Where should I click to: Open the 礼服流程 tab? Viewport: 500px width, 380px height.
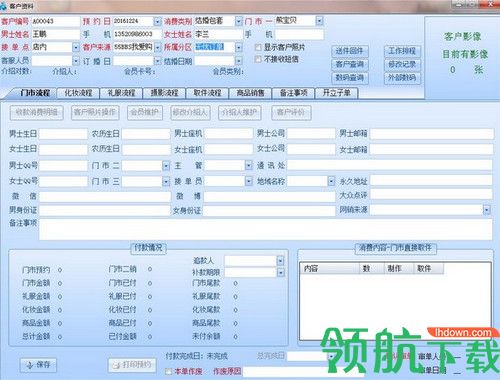(121, 93)
